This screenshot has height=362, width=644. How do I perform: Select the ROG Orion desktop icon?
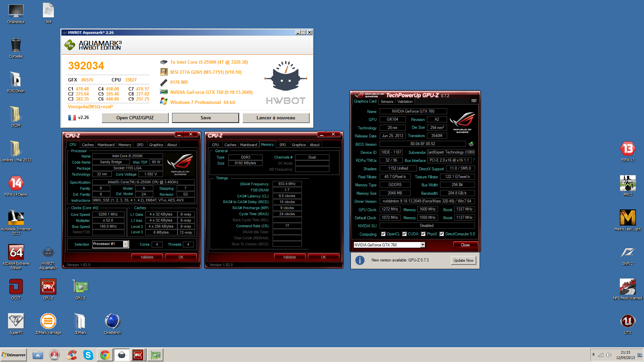click(x=16, y=82)
